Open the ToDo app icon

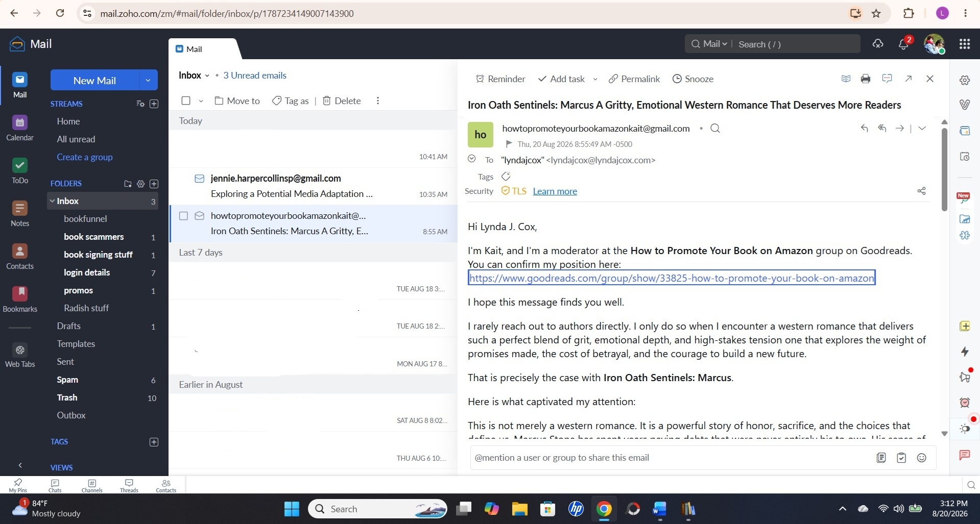20,171
